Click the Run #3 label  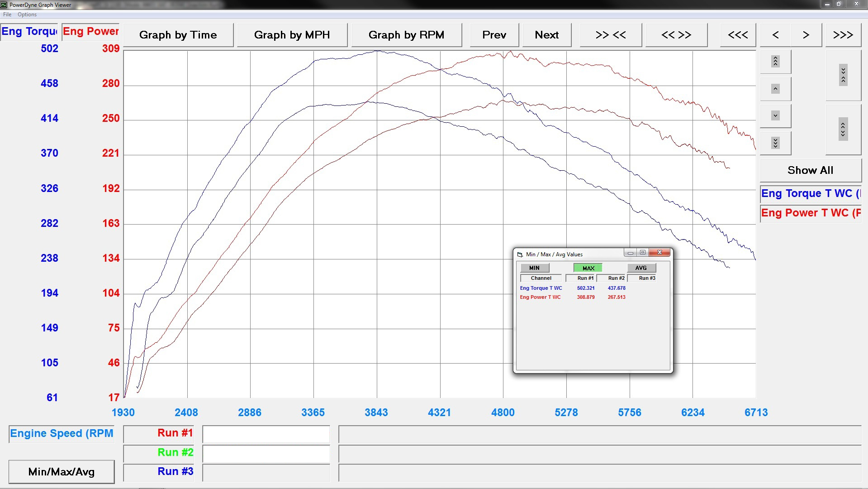click(159, 472)
